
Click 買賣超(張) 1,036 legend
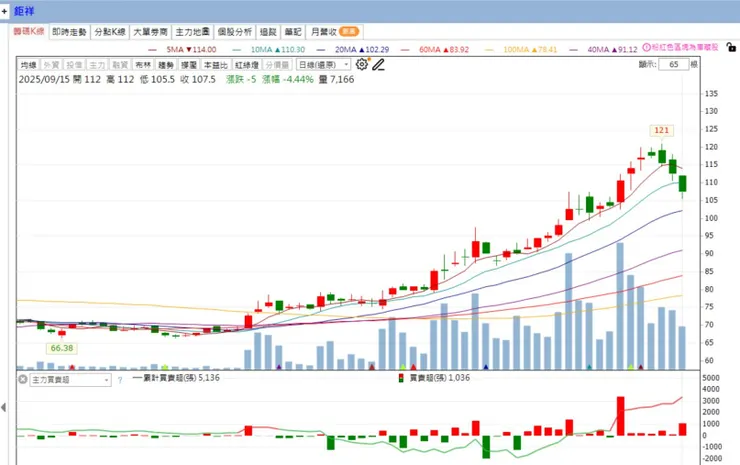point(434,378)
